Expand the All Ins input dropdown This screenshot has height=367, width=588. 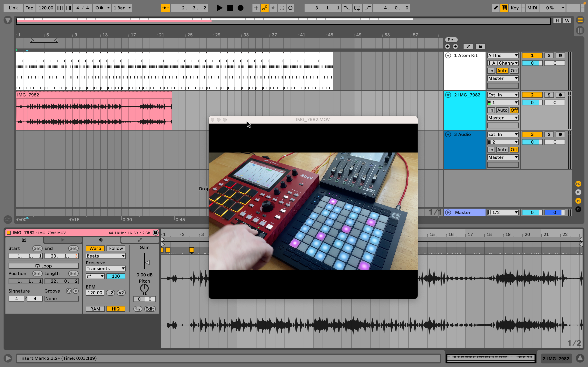click(x=503, y=55)
